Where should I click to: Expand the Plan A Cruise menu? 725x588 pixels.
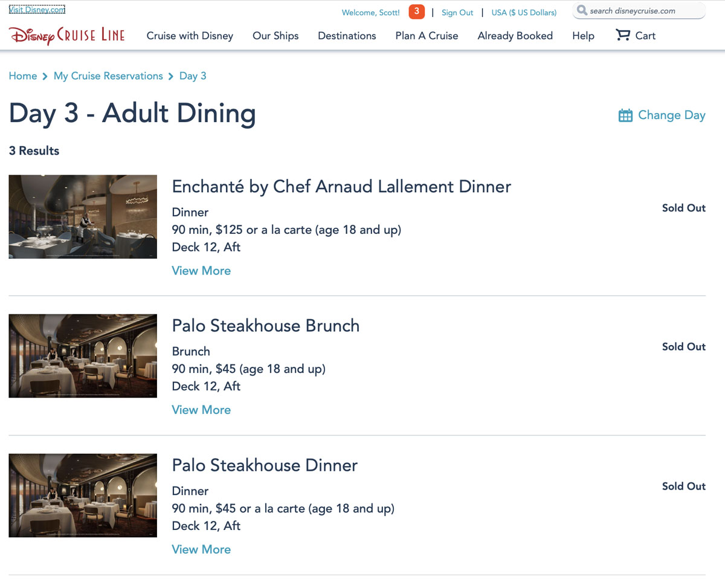click(427, 36)
